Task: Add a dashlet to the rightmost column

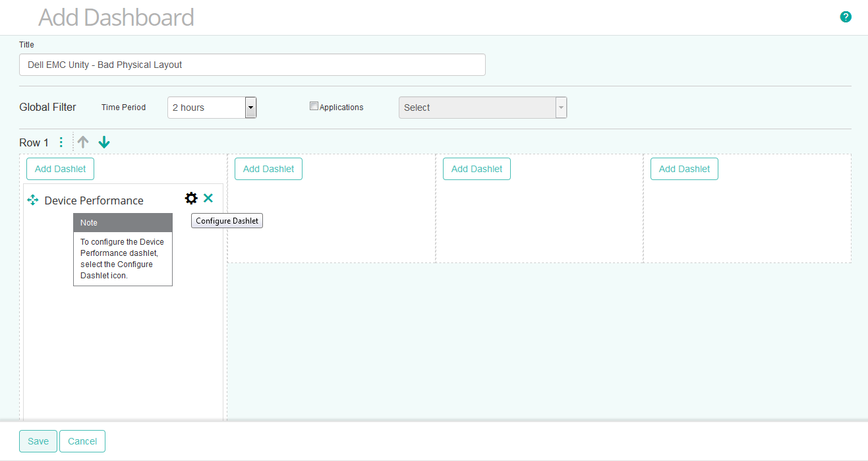Action: (684, 169)
